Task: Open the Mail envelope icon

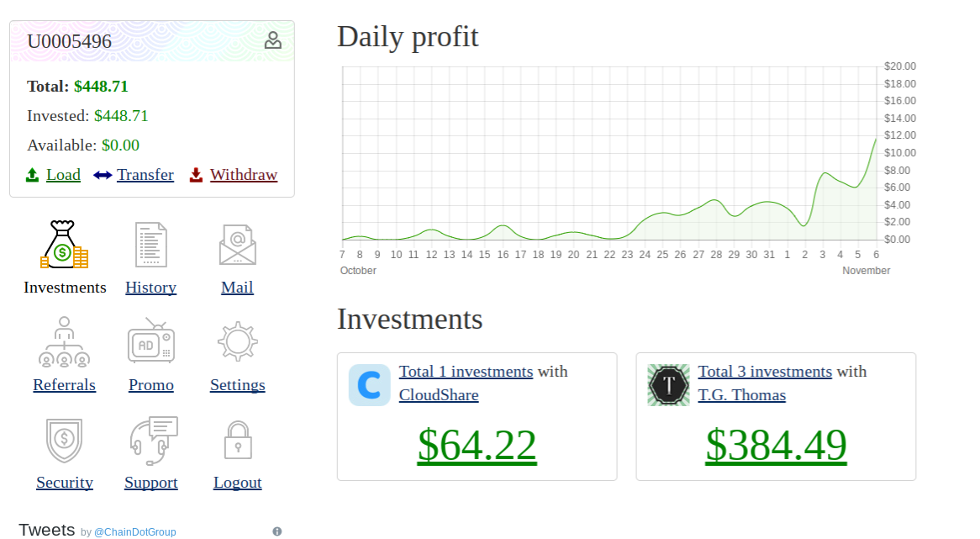Action: point(237,245)
